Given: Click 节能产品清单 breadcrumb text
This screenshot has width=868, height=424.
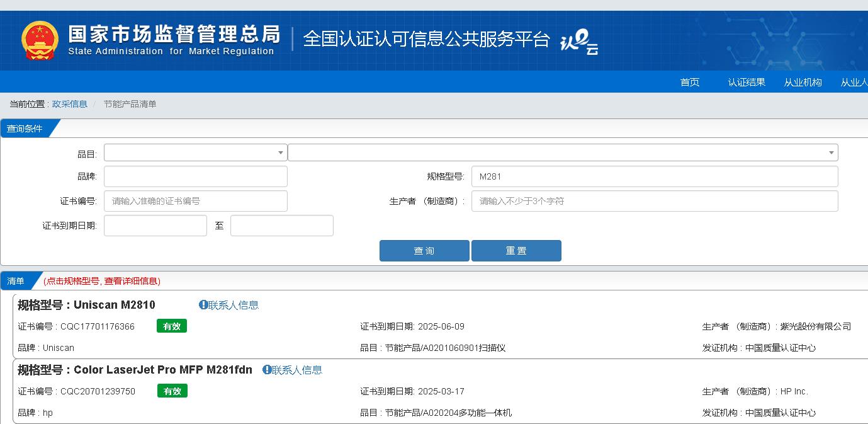Looking at the screenshot, I should pos(130,104).
